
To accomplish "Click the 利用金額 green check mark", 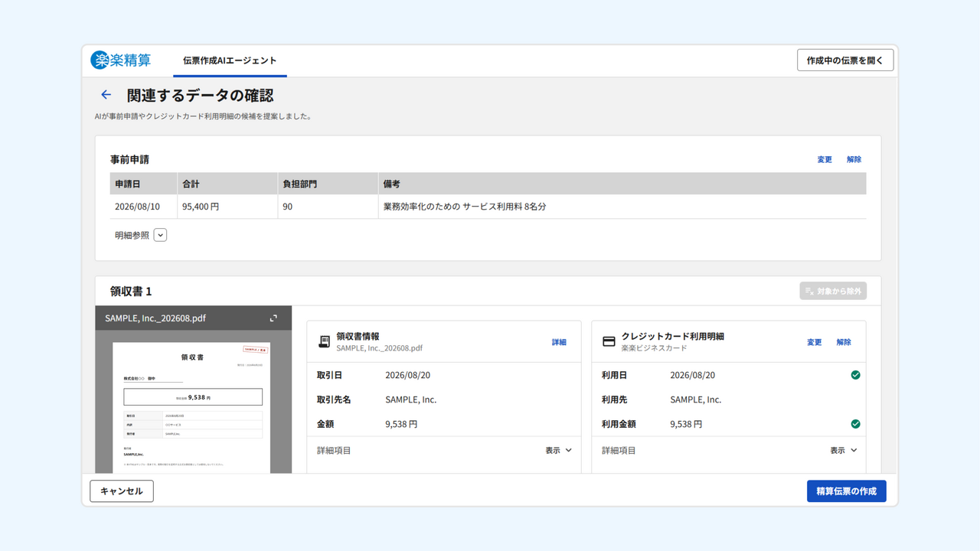I will click(855, 424).
